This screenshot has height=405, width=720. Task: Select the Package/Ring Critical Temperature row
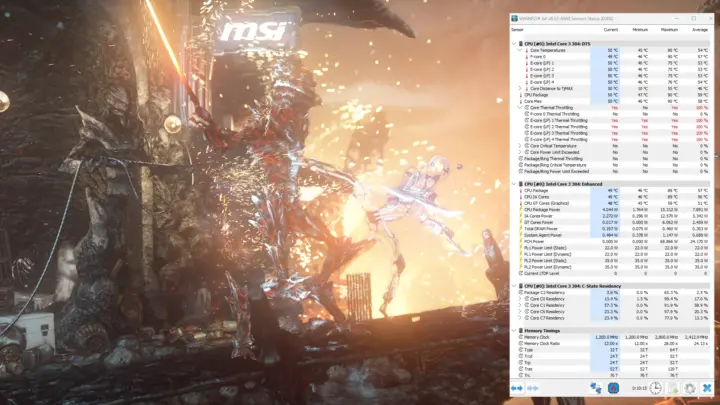pyautogui.click(x=613, y=165)
